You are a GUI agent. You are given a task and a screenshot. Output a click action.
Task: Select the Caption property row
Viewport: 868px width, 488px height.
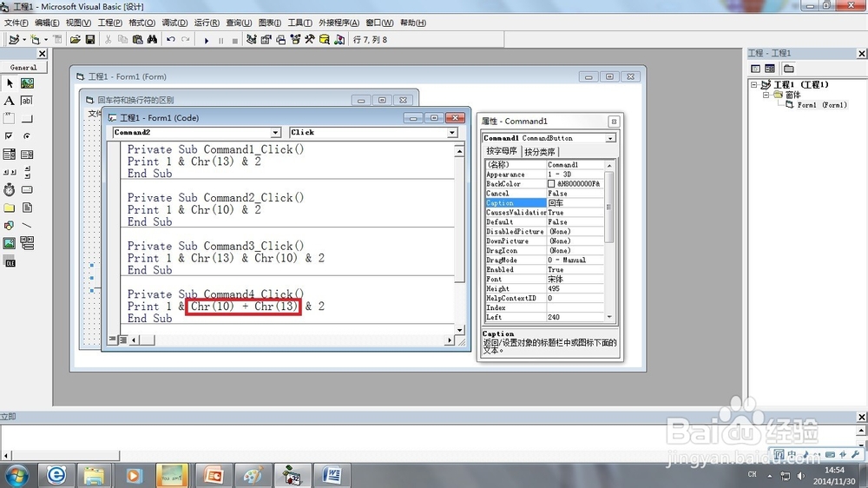[544, 202]
